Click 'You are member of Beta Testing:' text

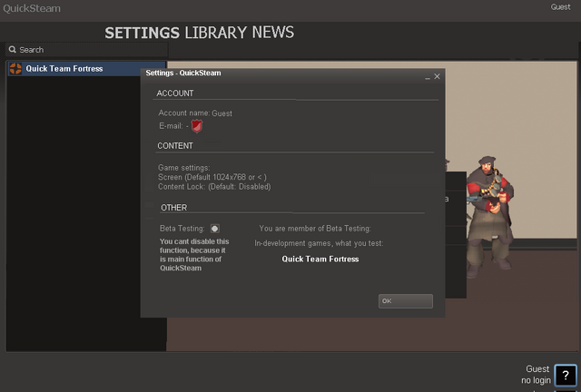pos(315,229)
